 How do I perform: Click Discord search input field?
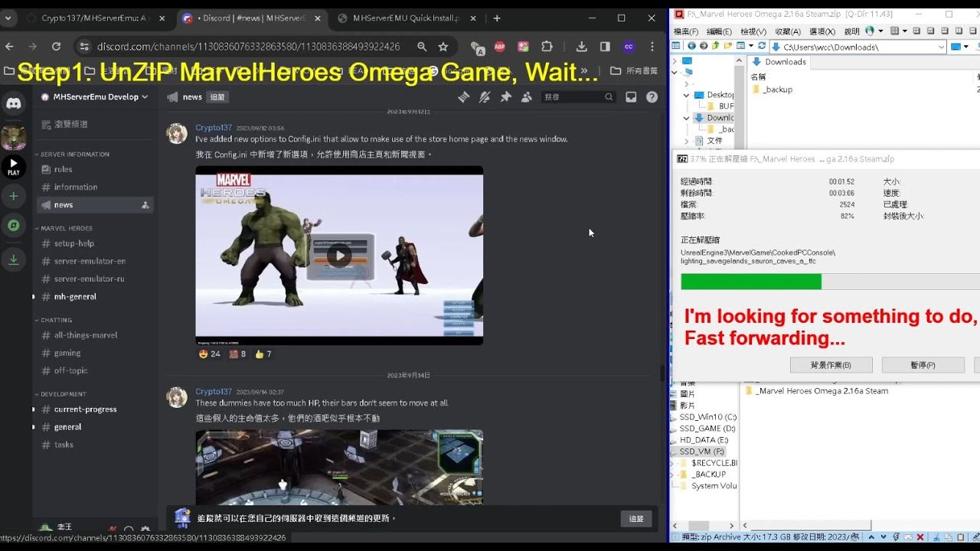click(578, 97)
